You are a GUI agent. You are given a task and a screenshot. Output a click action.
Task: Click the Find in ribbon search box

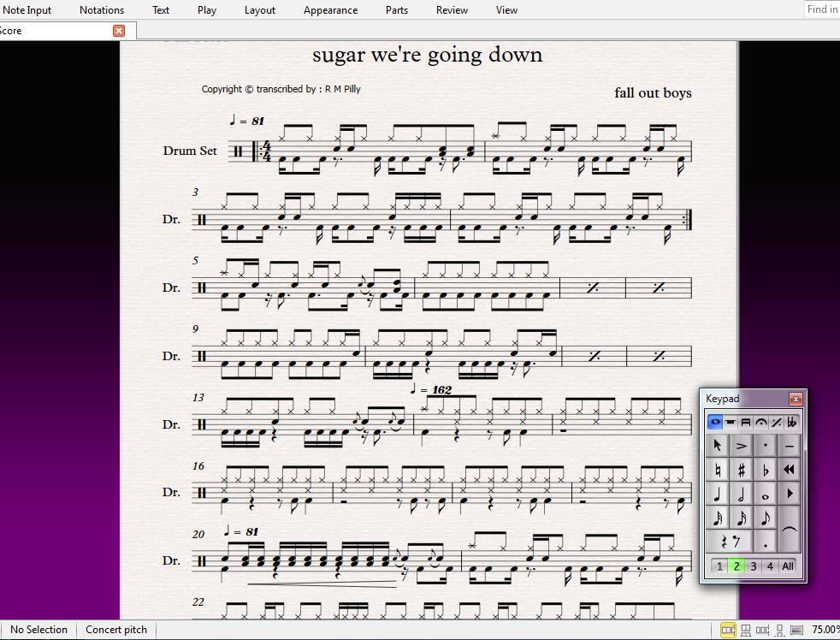(822, 9)
